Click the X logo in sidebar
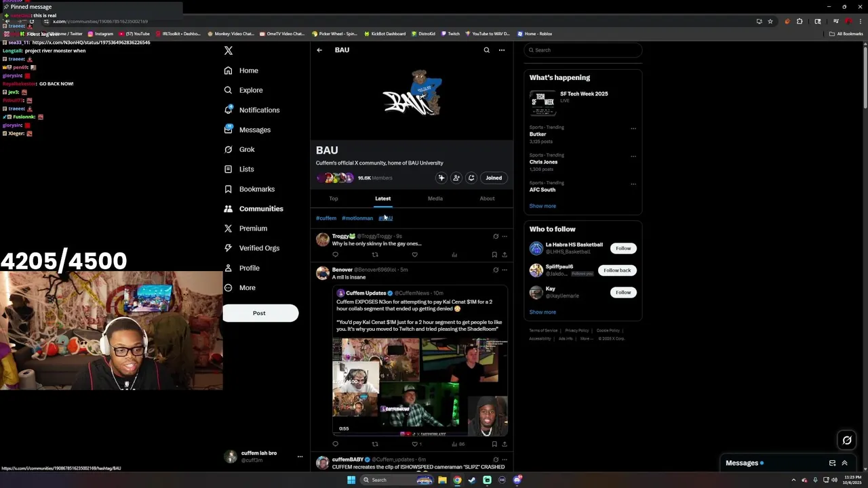The width and height of the screenshot is (868, 488). coord(229,50)
